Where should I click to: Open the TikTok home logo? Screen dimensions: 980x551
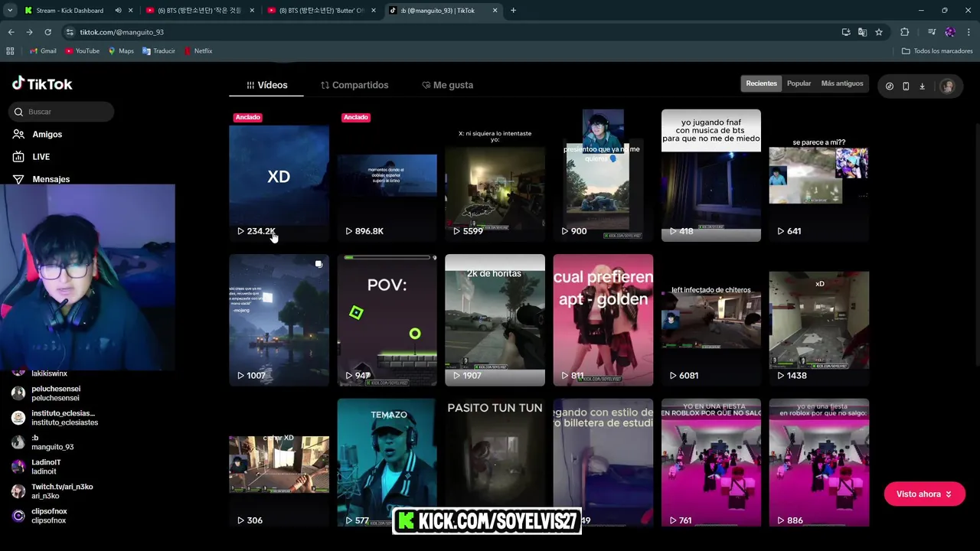pyautogui.click(x=42, y=84)
